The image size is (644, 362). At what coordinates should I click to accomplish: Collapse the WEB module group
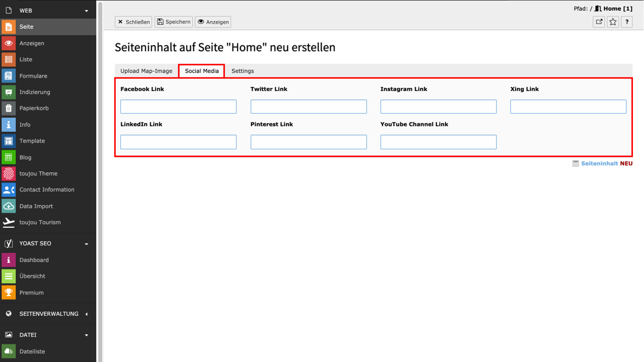click(x=86, y=11)
